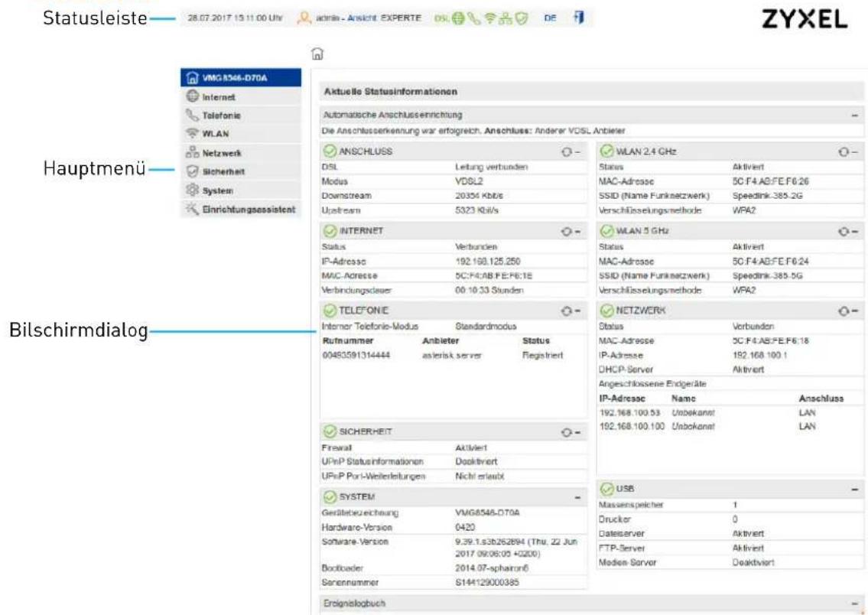The height and width of the screenshot is (615, 868).
Task: Refresh the WLAN 2.4 GHz panel
Action: pos(843,151)
